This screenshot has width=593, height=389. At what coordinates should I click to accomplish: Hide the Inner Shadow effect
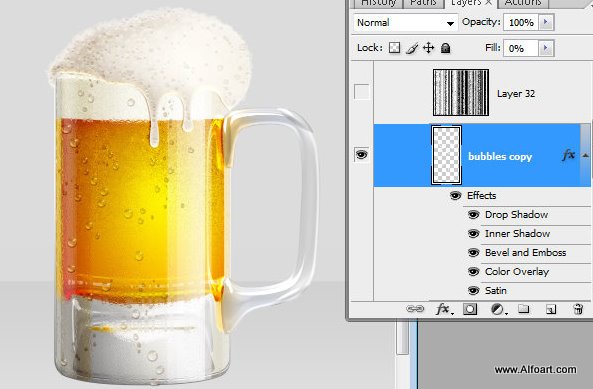(473, 233)
